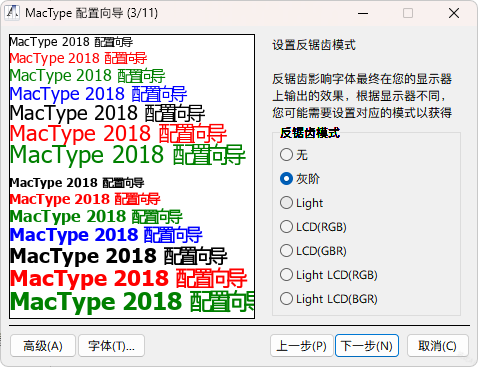The width and height of the screenshot is (478, 367).
Task: Click the description line starting with 上输出的效果
Action: click(359, 96)
